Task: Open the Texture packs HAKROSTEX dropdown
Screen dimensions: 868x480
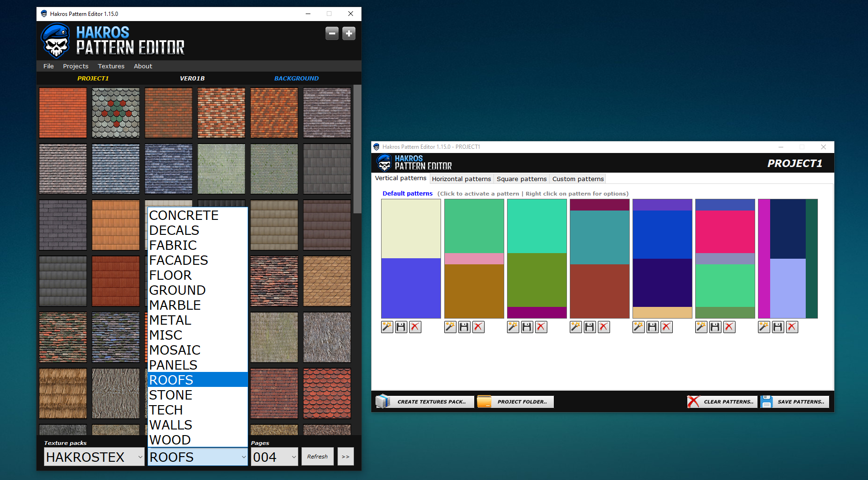Action: click(94, 457)
